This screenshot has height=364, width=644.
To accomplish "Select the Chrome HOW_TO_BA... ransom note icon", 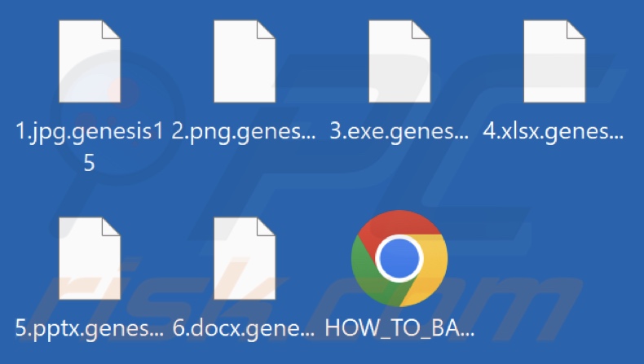I will coord(399,258).
